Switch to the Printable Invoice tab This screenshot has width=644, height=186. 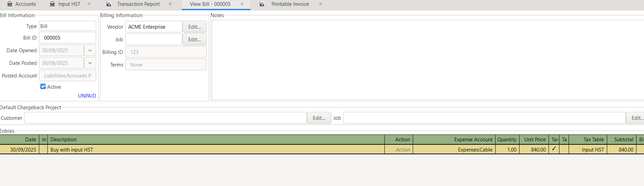[290, 4]
